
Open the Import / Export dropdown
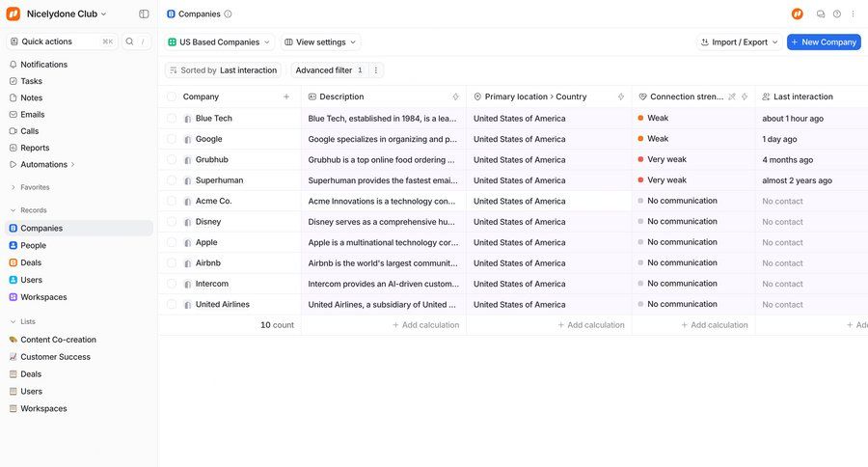tap(739, 42)
